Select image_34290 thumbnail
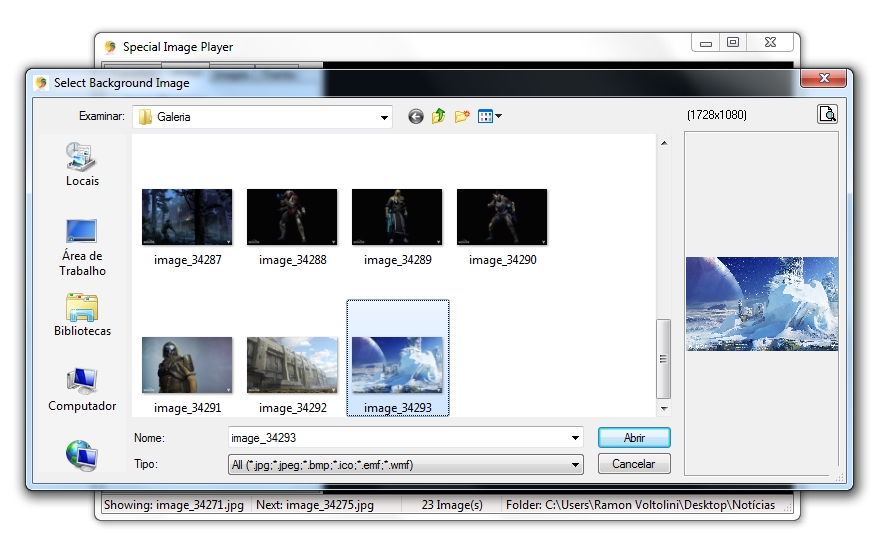 502,217
